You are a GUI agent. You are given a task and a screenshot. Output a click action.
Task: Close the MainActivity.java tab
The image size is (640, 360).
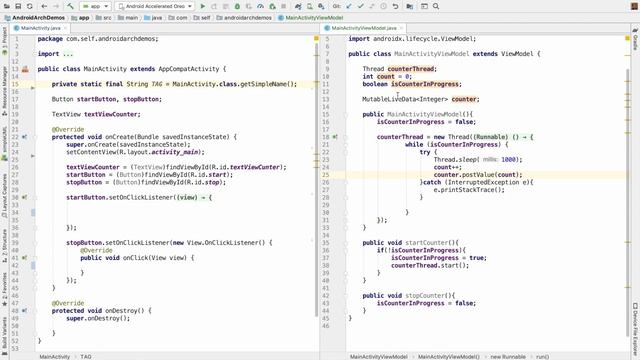pos(65,28)
